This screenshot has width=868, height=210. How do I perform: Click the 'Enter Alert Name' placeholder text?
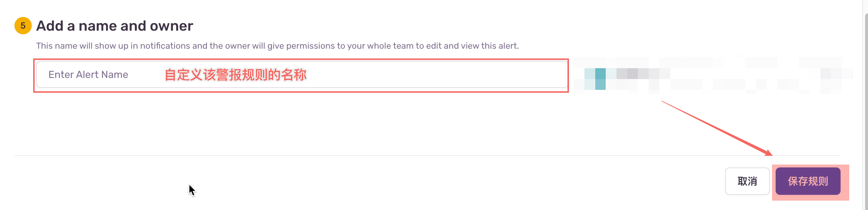point(88,75)
